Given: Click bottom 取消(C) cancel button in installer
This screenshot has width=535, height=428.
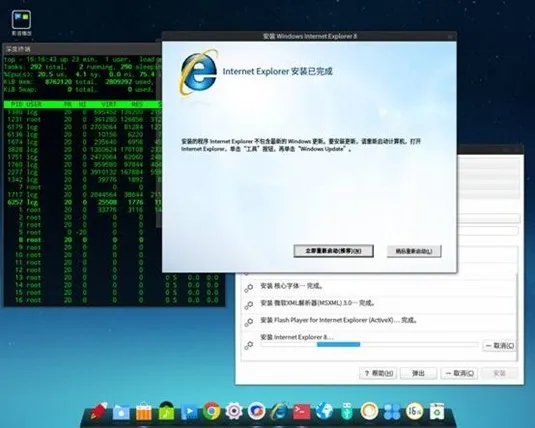Looking at the screenshot, I should [459, 373].
